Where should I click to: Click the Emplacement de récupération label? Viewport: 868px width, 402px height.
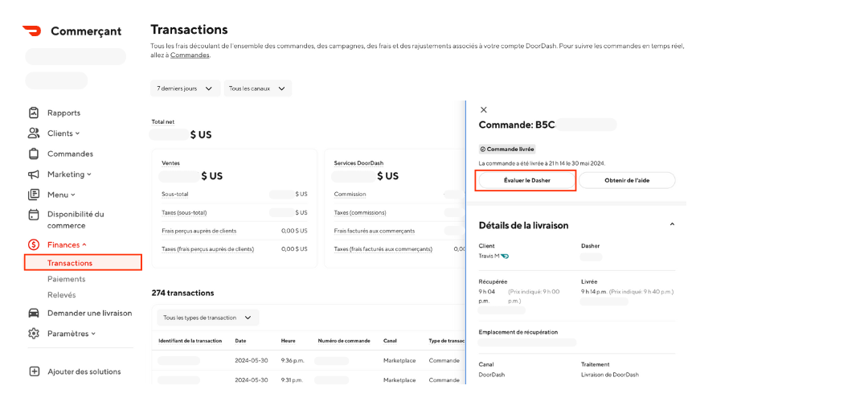(518, 332)
